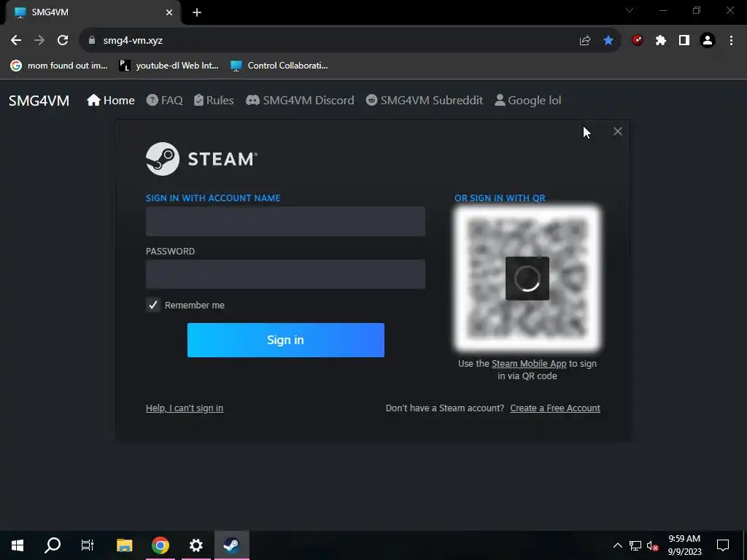This screenshot has height=560, width=747.
Task: Open the browser side panel icon
Action: tap(684, 41)
